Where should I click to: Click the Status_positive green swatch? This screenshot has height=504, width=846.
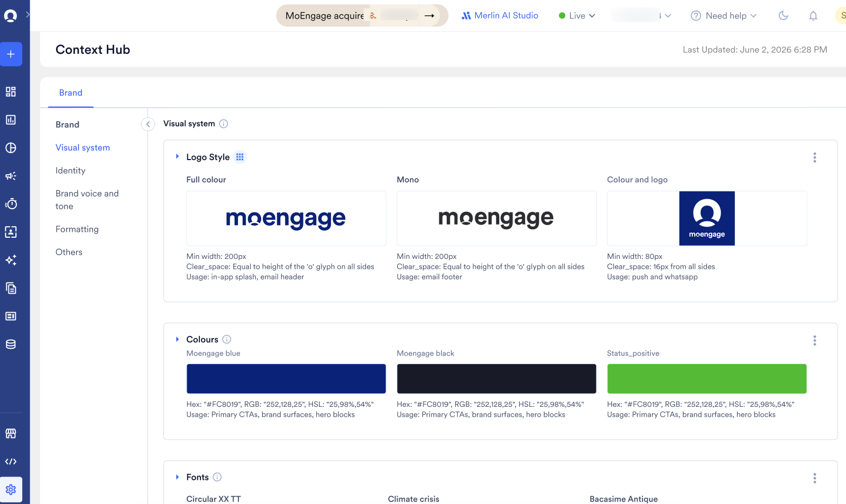[x=707, y=379]
